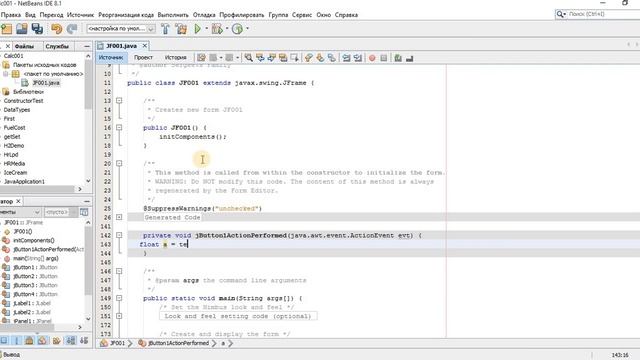This screenshot has width=640, height=360.
Task: Click the New Project toolbar icon
Action: pos(7,29)
